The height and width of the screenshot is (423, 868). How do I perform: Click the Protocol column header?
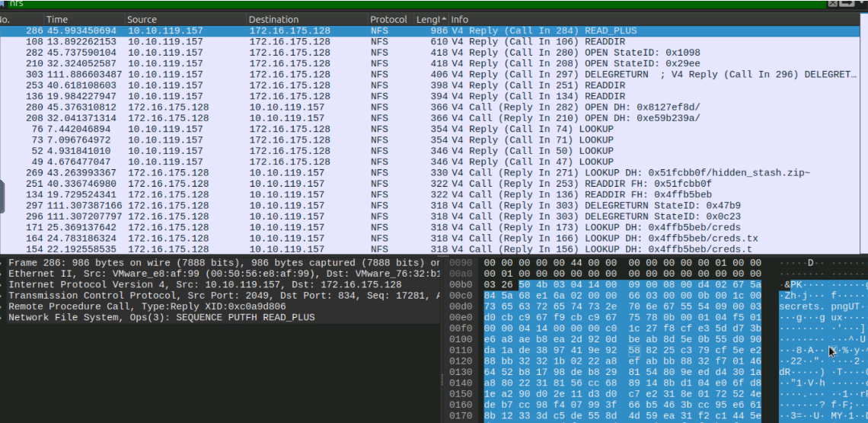(388, 19)
